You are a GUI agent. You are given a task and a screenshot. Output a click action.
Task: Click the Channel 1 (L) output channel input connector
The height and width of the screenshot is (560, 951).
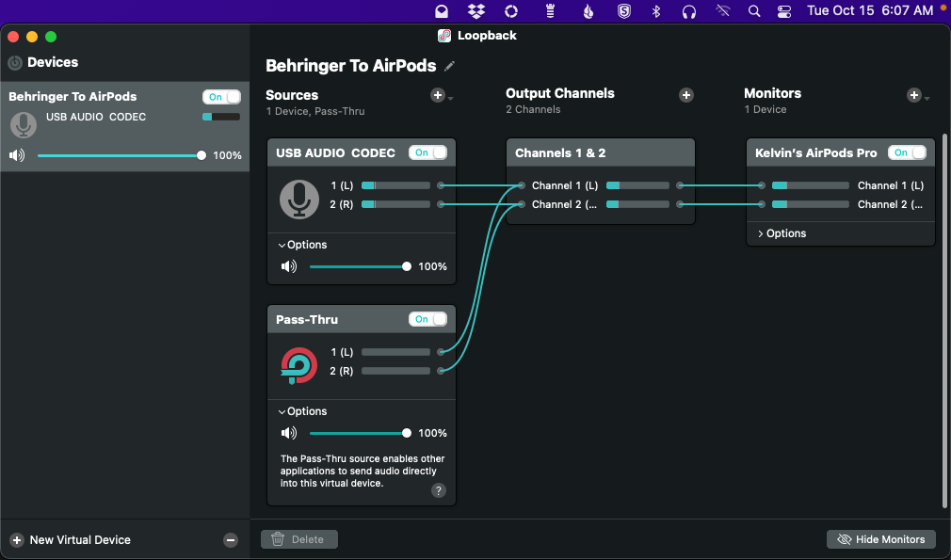click(521, 185)
